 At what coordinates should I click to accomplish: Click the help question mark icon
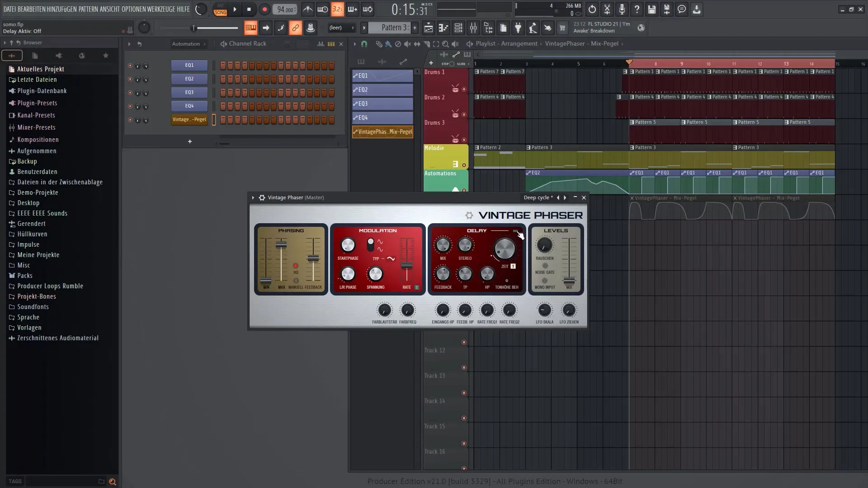click(637, 9)
